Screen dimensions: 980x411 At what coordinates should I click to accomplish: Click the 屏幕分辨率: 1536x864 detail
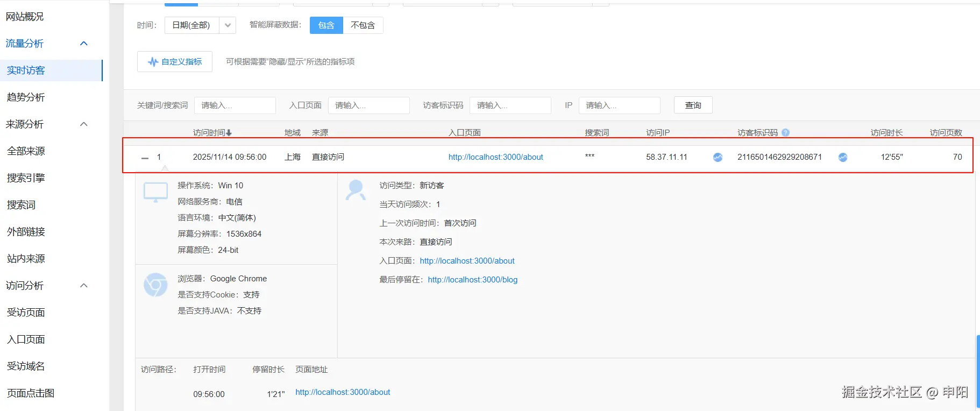coord(219,234)
